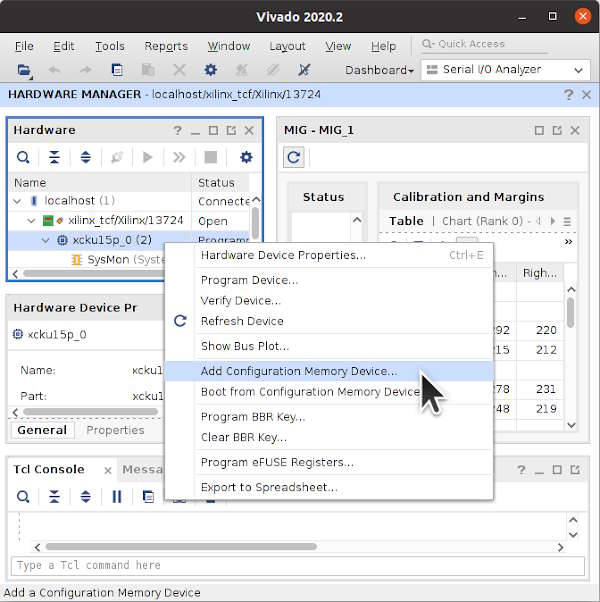
Task: Open the Dashboard dropdown
Action: point(379,70)
